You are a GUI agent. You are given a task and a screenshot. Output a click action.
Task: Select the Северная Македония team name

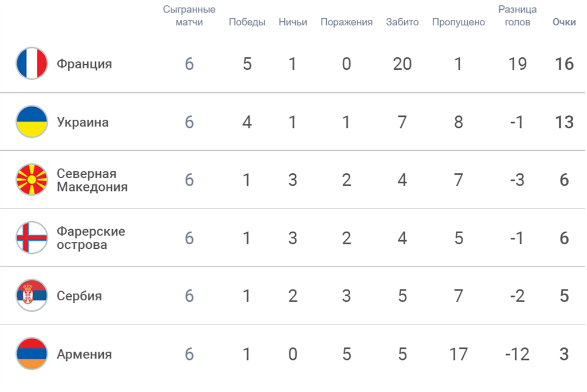click(92, 180)
